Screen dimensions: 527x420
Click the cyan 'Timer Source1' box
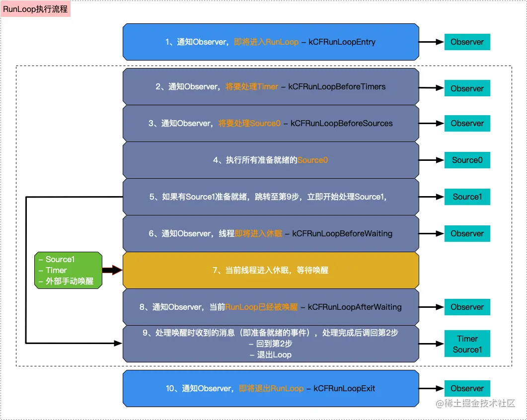click(x=467, y=344)
